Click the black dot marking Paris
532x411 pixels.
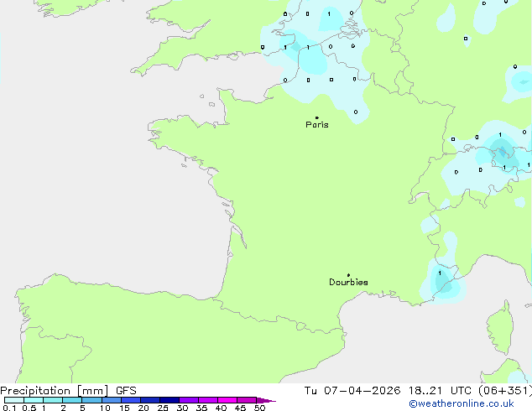(317, 117)
